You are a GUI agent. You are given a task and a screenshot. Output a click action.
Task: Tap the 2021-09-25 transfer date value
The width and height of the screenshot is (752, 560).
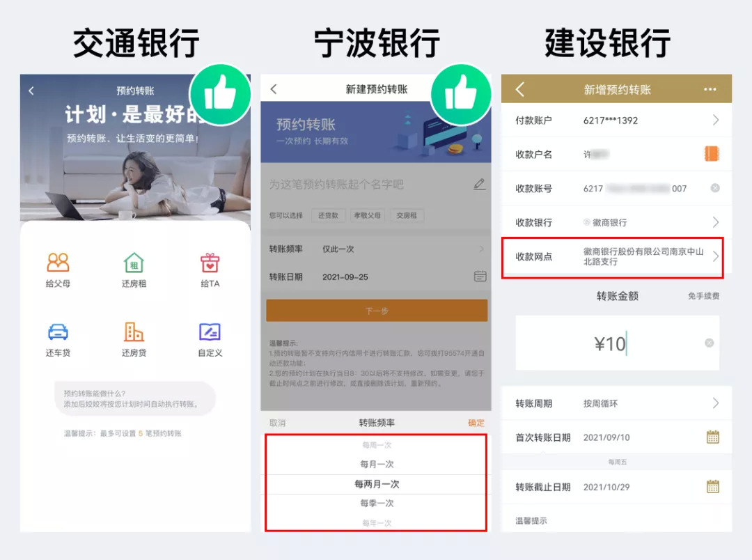point(345,277)
